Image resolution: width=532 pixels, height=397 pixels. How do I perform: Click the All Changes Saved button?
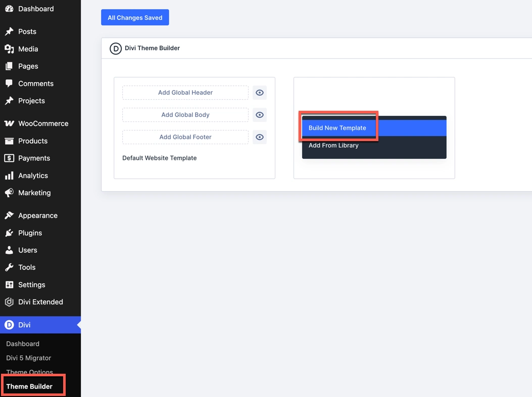point(135,18)
